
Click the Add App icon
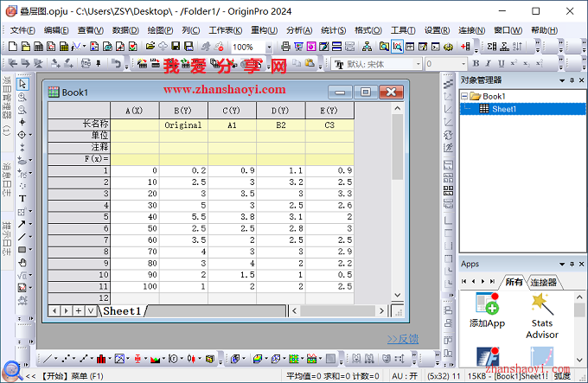(487, 310)
